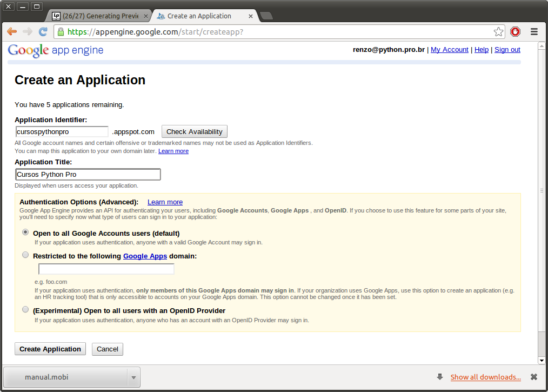The image size is (548, 392).
Task: Choose Restricted to Google Apps domain
Action: 25,255
